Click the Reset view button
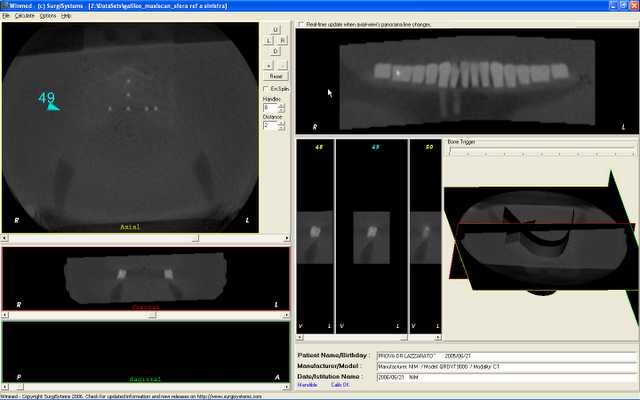Image resolution: width=640 pixels, height=400 pixels. coord(276,76)
